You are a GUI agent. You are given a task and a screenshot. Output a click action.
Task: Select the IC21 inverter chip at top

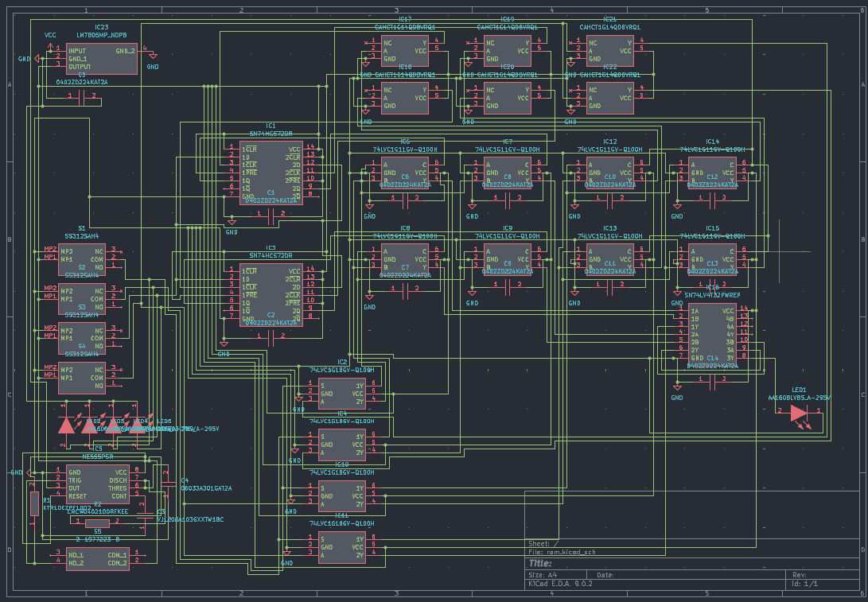[609, 51]
